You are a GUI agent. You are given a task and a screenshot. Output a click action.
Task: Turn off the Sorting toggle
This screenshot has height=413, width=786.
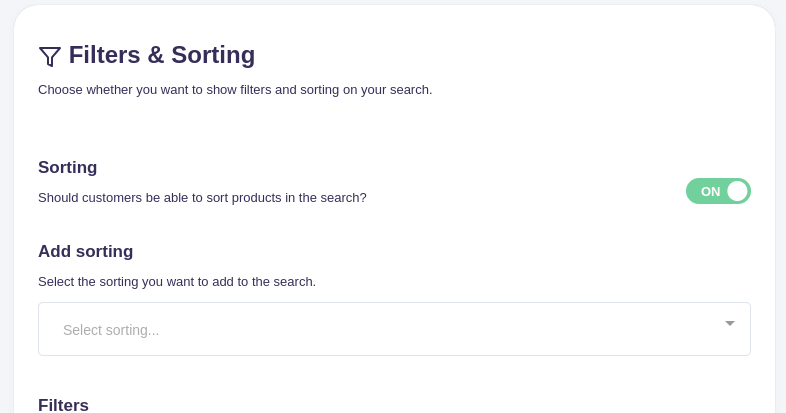[x=718, y=191]
